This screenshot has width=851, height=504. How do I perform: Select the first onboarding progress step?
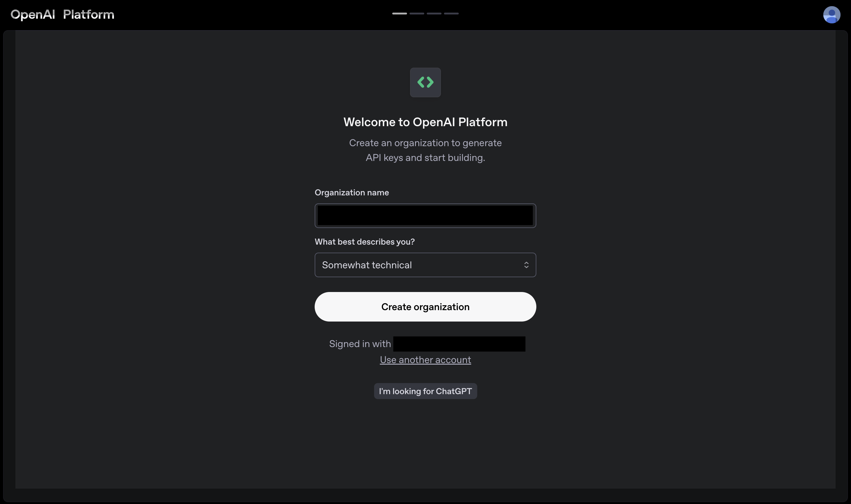tap(399, 14)
